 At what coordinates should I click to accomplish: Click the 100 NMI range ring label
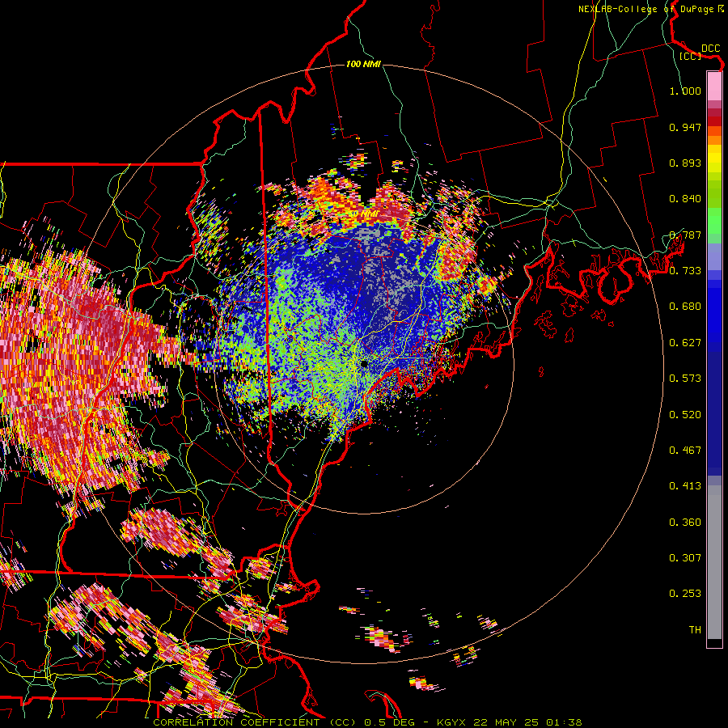[363, 64]
